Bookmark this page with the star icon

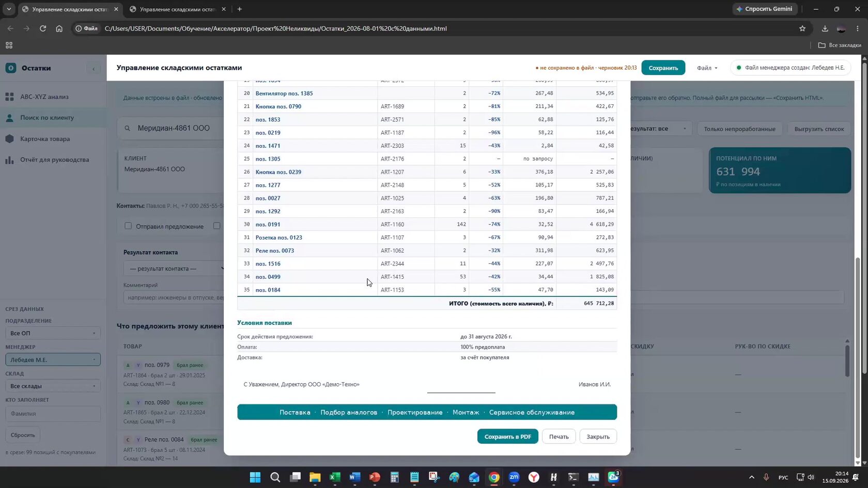click(802, 28)
